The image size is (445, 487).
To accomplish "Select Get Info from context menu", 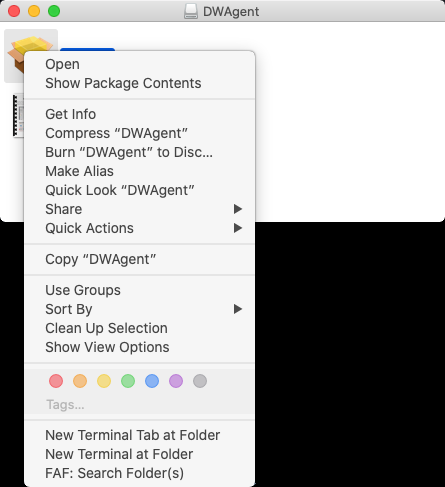I will point(140,114).
